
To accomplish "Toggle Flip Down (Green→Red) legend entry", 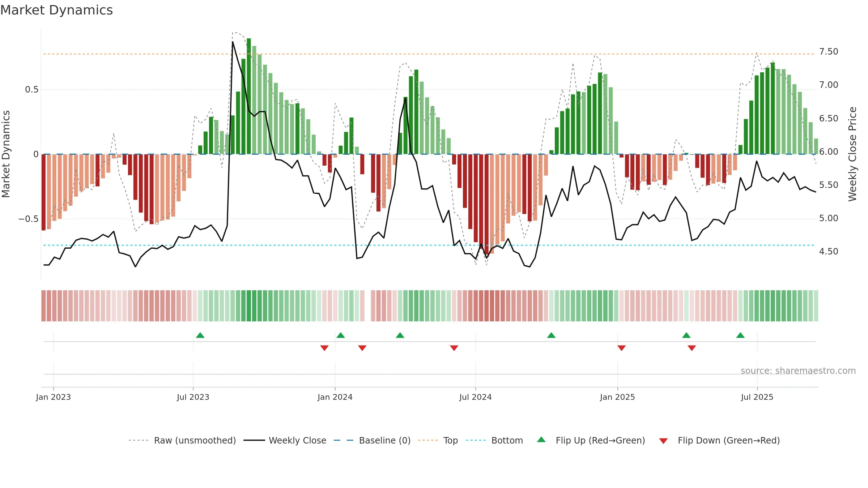I will click(x=720, y=440).
